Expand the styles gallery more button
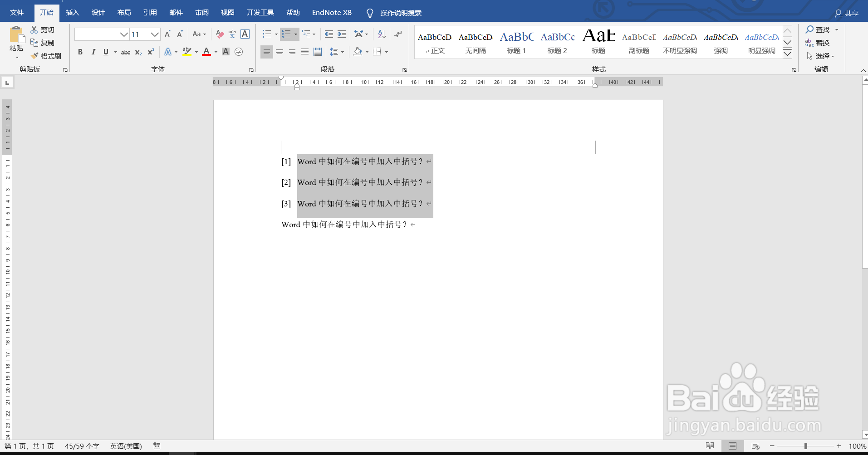The image size is (868, 455). coord(788,54)
